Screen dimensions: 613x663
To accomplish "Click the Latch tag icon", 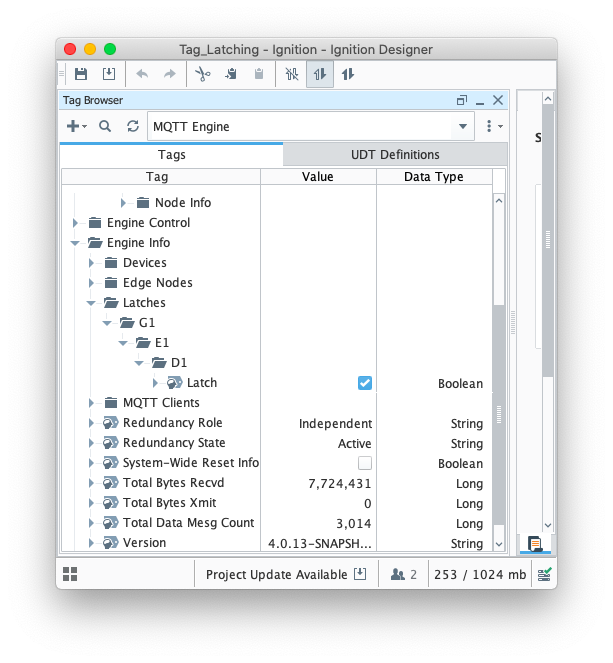I will [175, 383].
